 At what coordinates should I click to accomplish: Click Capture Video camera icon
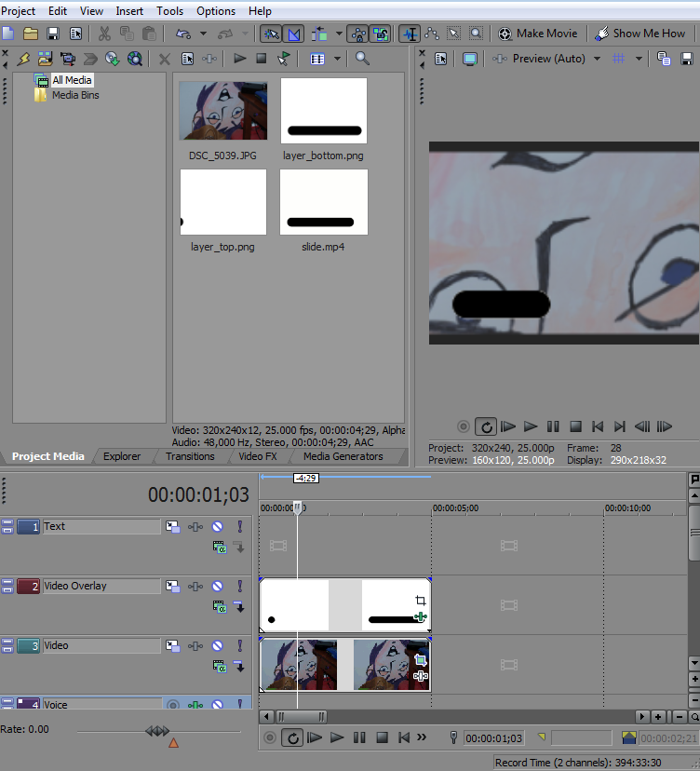[x=67, y=59]
